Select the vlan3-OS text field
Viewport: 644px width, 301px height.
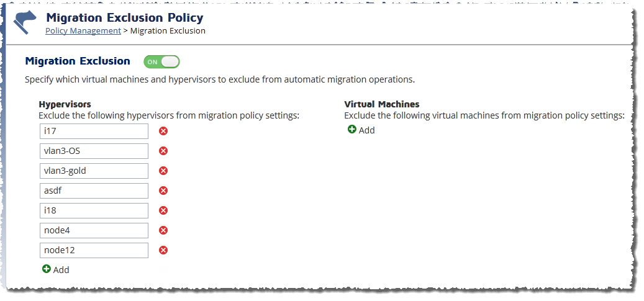pos(94,151)
